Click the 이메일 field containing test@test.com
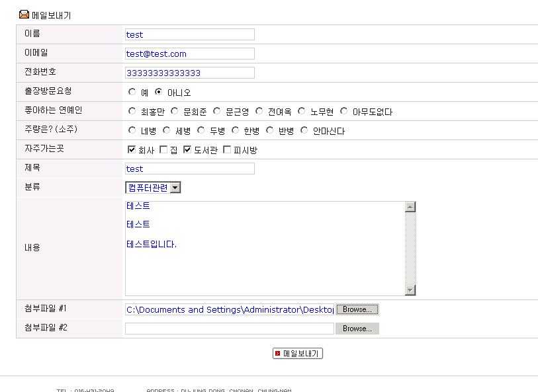 click(x=189, y=54)
